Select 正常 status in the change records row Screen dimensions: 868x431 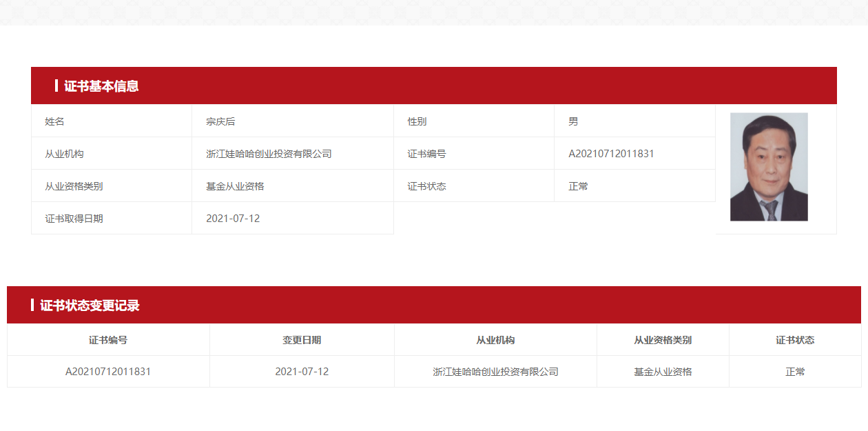(x=795, y=372)
